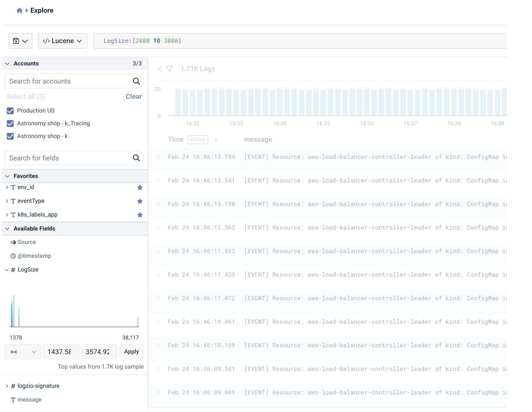Screen dimensions: 532x412
Task: Open the Lucene query language dropdown
Action: point(63,41)
